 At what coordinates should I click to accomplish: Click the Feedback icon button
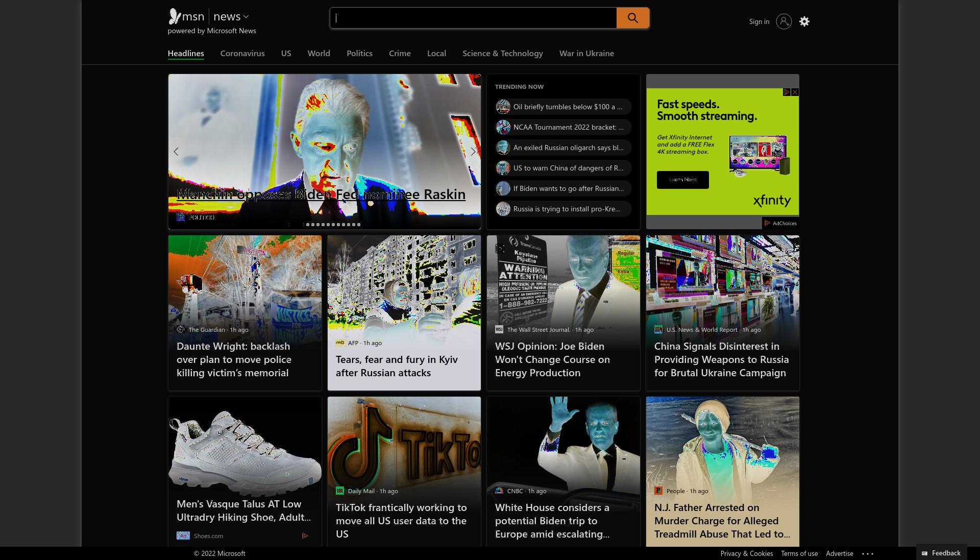click(x=941, y=553)
